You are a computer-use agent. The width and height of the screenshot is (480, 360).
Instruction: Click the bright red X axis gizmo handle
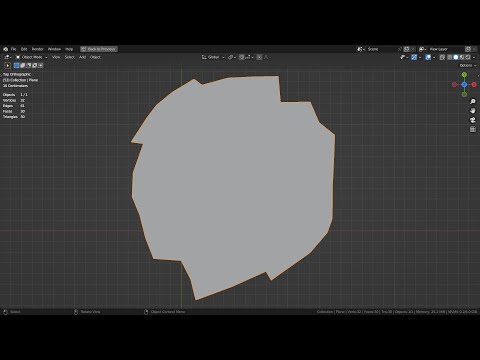pyautogui.click(x=474, y=85)
